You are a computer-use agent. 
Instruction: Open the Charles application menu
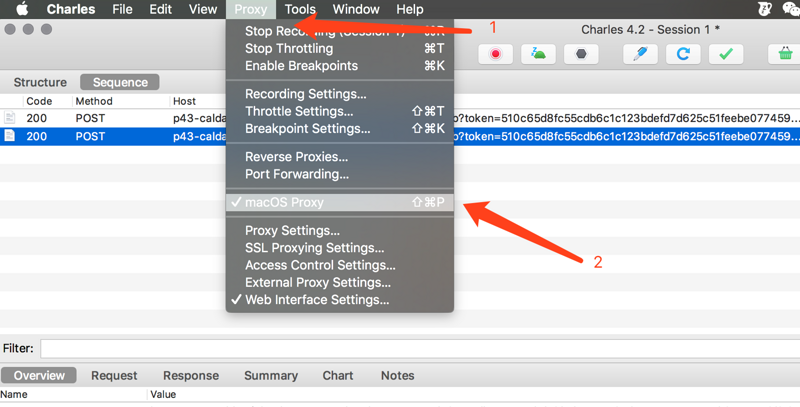coord(71,9)
